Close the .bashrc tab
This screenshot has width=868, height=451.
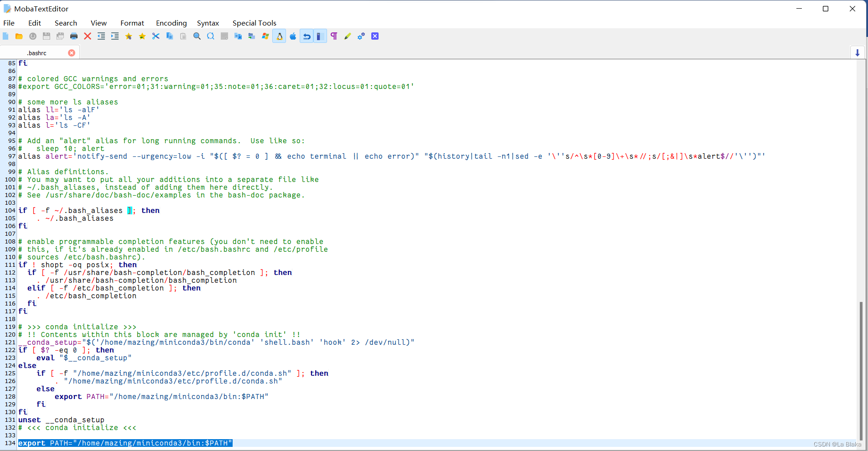(72, 52)
